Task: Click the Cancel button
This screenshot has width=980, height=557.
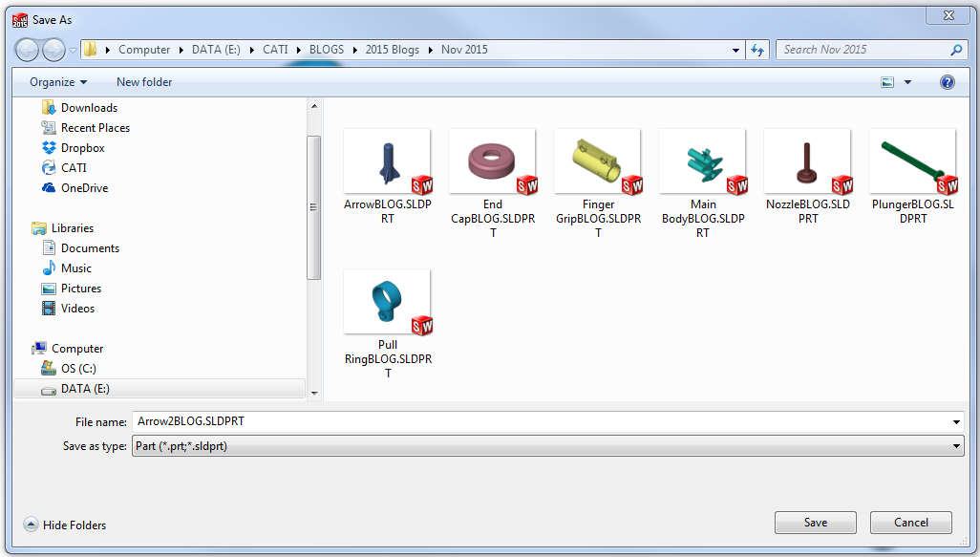Action: pos(910,523)
